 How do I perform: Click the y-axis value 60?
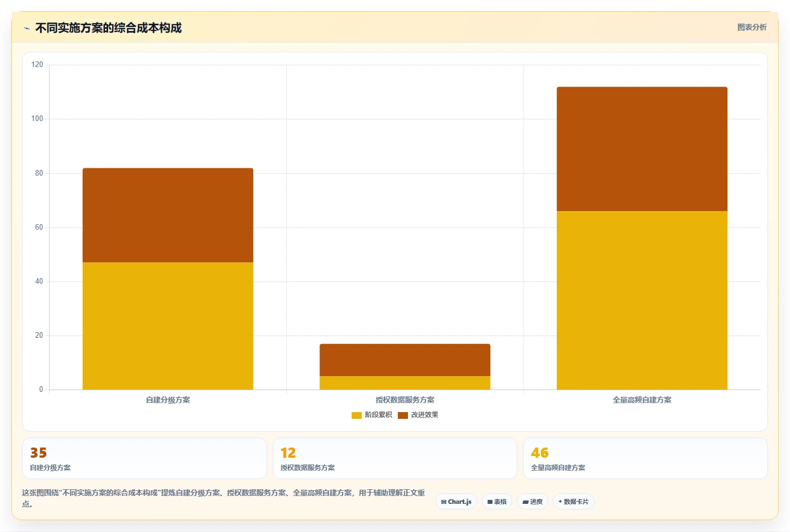pos(39,227)
